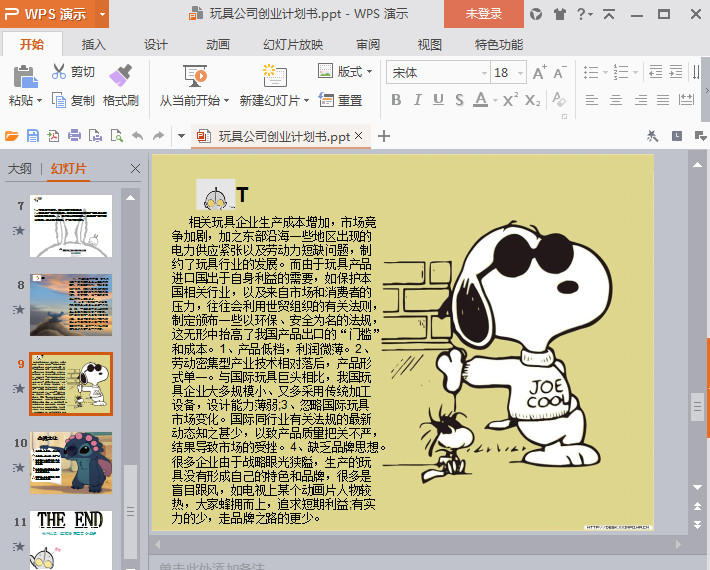Screen dimensions: 710x570
Task: Center-align the paragraph text
Action: point(615,100)
